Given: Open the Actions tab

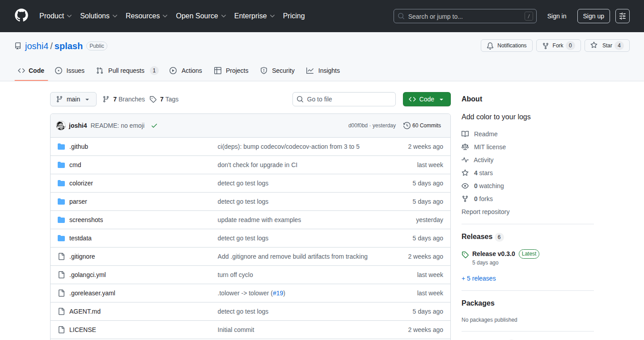Looking at the screenshot, I should 186,71.
